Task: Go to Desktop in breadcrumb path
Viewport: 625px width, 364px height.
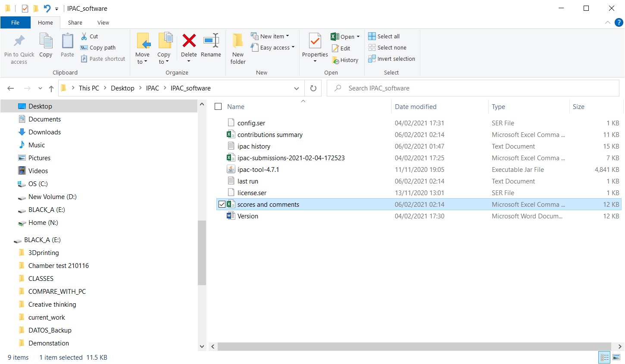Action: point(122,88)
